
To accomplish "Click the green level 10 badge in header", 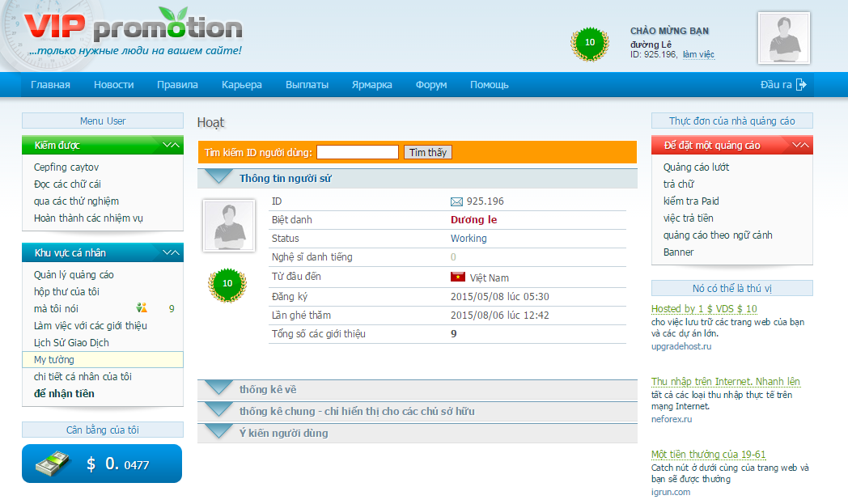I will coord(590,43).
